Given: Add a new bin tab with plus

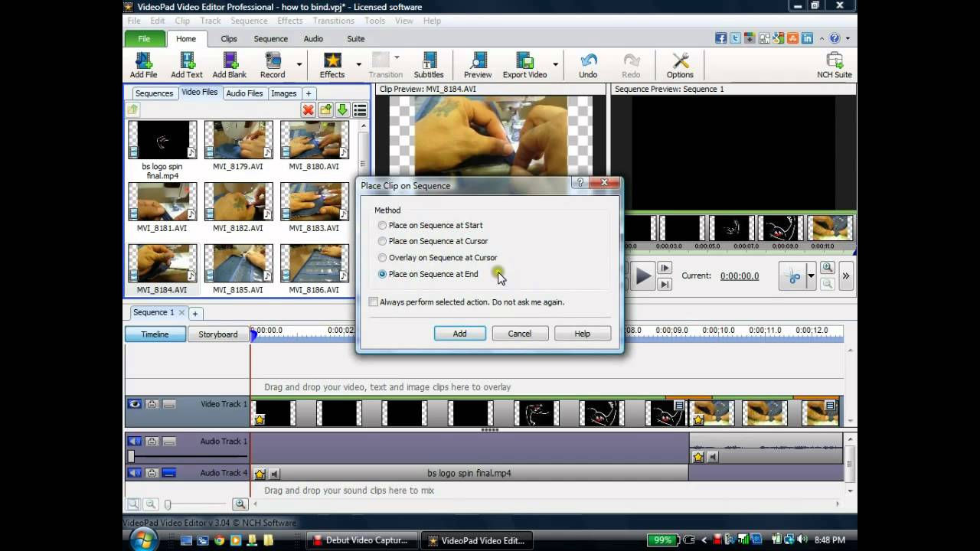Looking at the screenshot, I should [x=309, y=93].
